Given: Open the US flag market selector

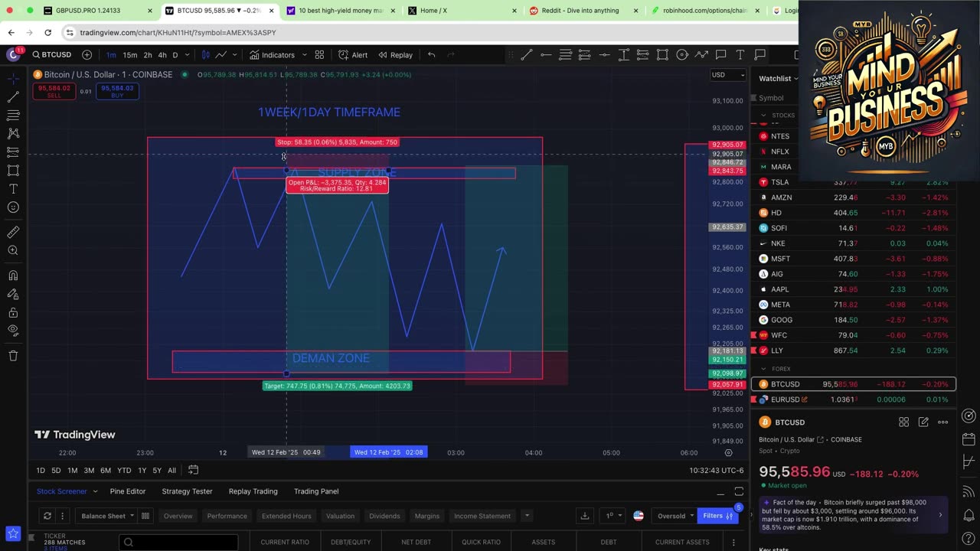Looking at the screenshot, I should [639, 516].
